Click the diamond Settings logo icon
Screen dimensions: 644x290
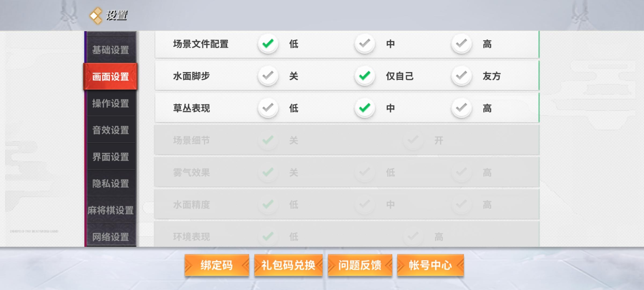(x=96, y=16)
